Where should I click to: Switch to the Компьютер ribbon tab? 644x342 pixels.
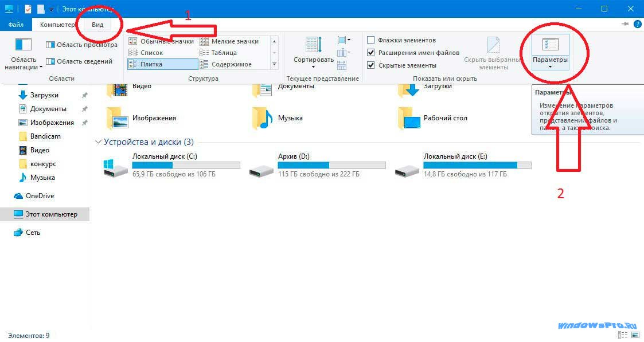tap(57, 25)
